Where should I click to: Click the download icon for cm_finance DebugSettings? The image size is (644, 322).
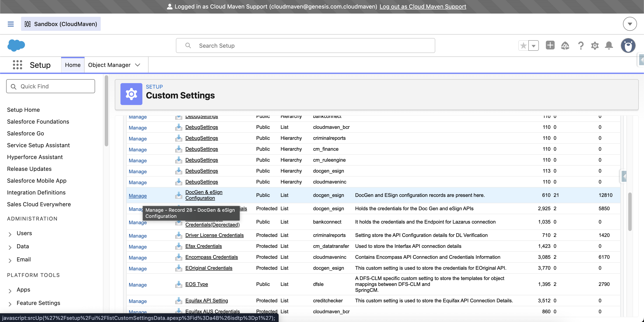point(179,149)
